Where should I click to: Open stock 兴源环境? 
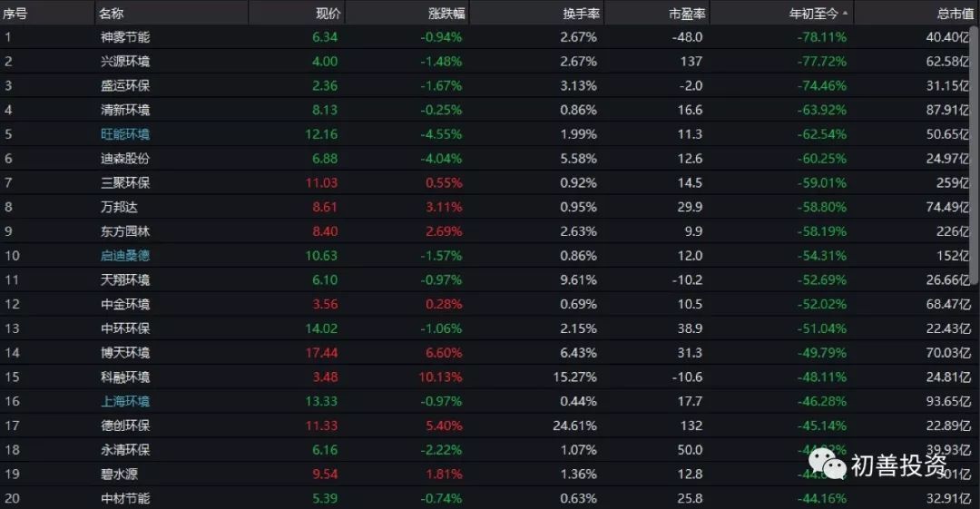125,62
